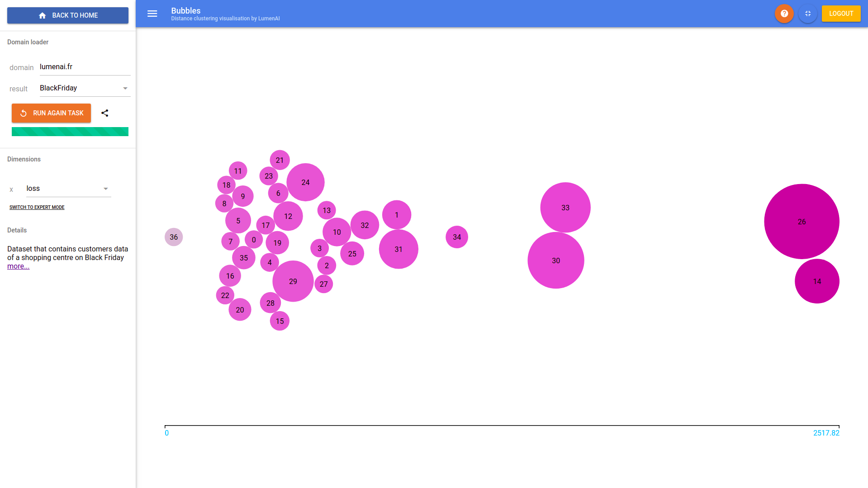Open the hamburger navigation menu
The image size is (868, 488).
pyautogui.click(x=152, y=14)
